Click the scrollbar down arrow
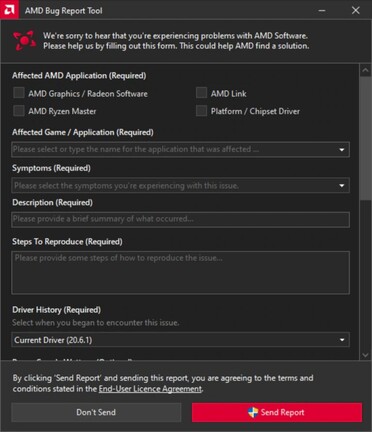The width and height of the screenshot is (372, 432). click(x=365, y=355)
